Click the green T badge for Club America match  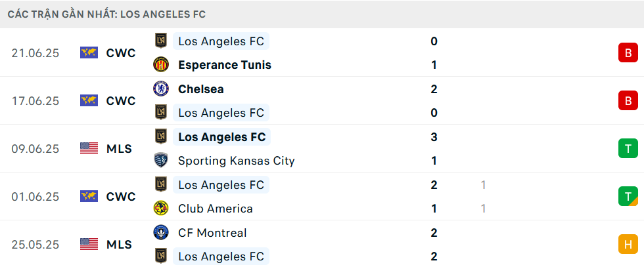click(x=628, y=196)
